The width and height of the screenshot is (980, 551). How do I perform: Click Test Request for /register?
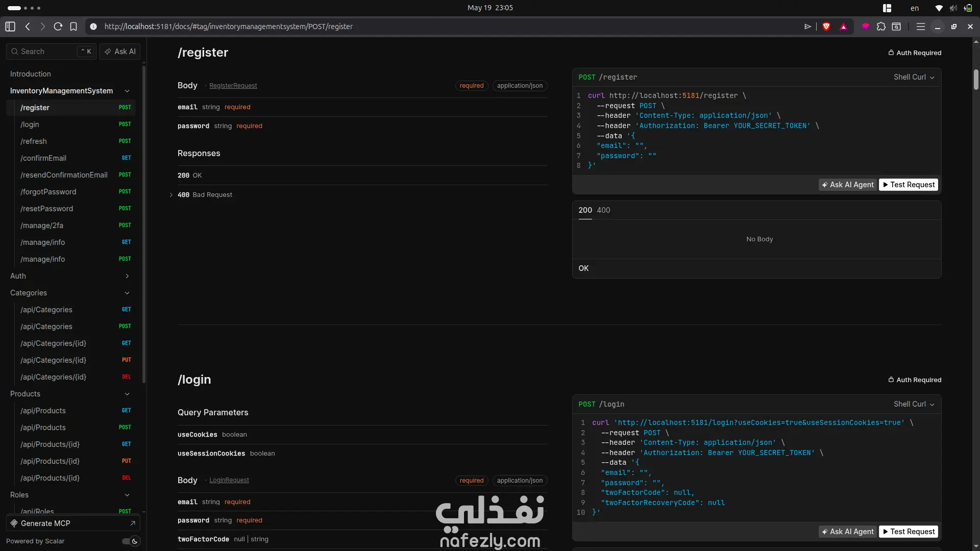point(909,185)
